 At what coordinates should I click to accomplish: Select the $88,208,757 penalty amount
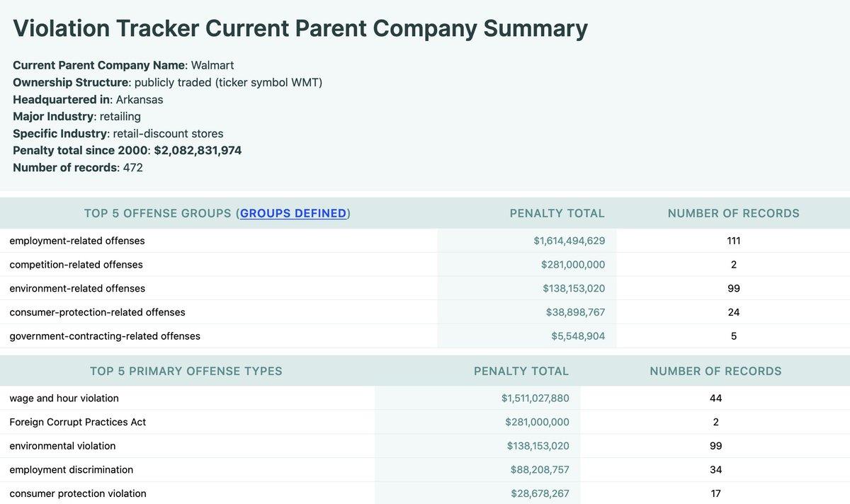point(539,469)
